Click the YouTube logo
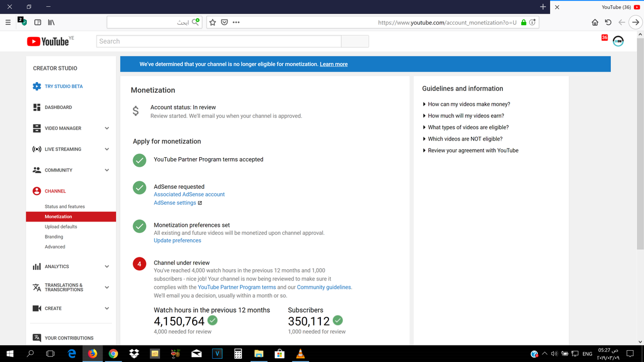The image size is (644, 362). [48, 41]
